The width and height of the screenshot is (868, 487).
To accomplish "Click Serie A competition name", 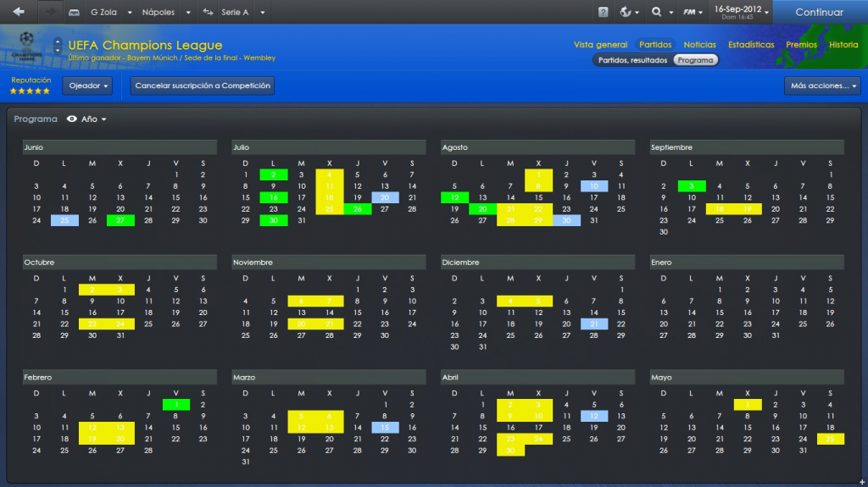I will (235, 12).
